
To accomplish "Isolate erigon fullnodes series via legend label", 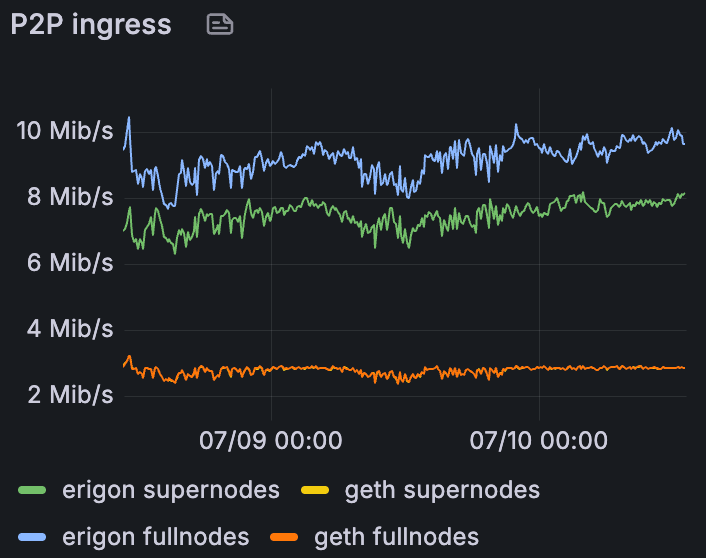I will (155, 537).
